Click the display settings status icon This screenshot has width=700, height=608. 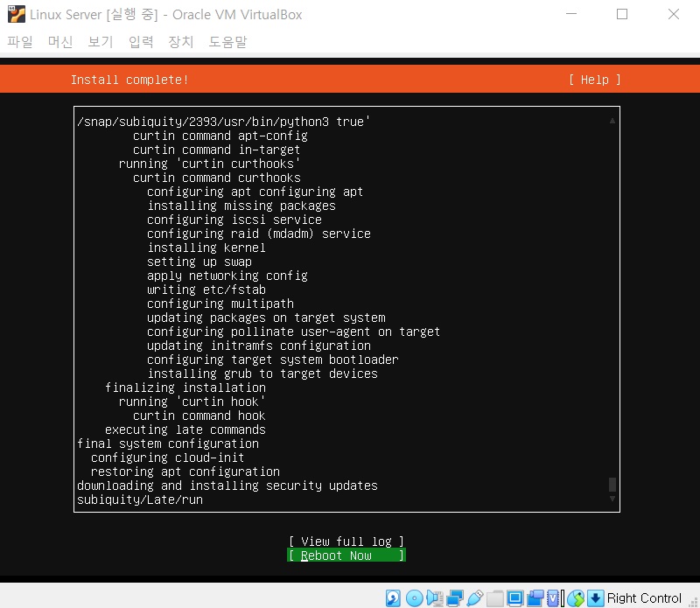514,598
